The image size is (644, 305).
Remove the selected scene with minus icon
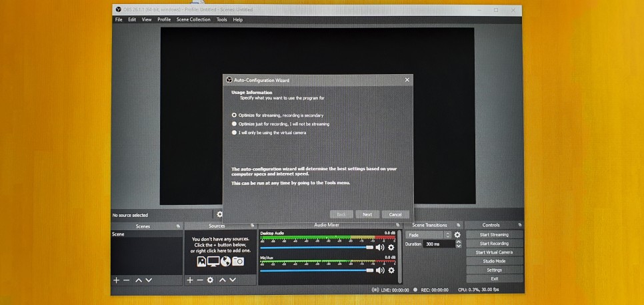[127, 280]
